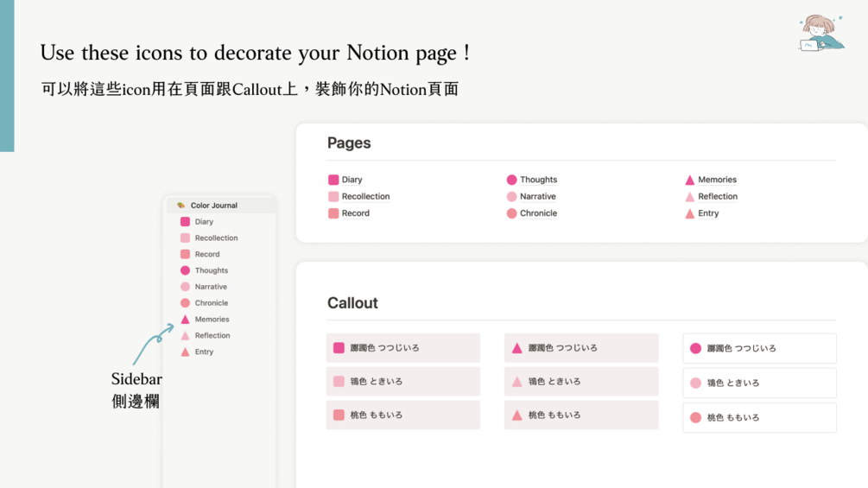The width and height of the screenshot is (868, 488).
Task: Click light pink triangle icon beside sidebar Reflection
Action: coord(185,335)
